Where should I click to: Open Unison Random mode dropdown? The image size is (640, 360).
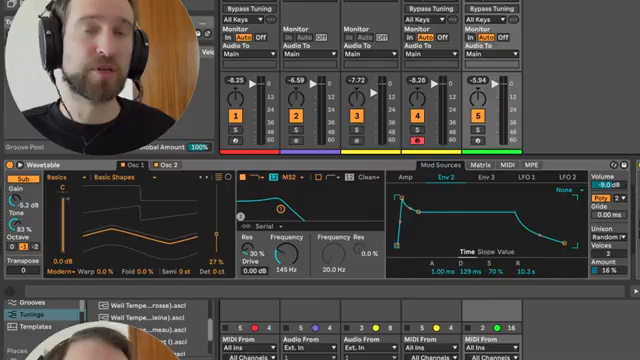click(x=609, y=237)
